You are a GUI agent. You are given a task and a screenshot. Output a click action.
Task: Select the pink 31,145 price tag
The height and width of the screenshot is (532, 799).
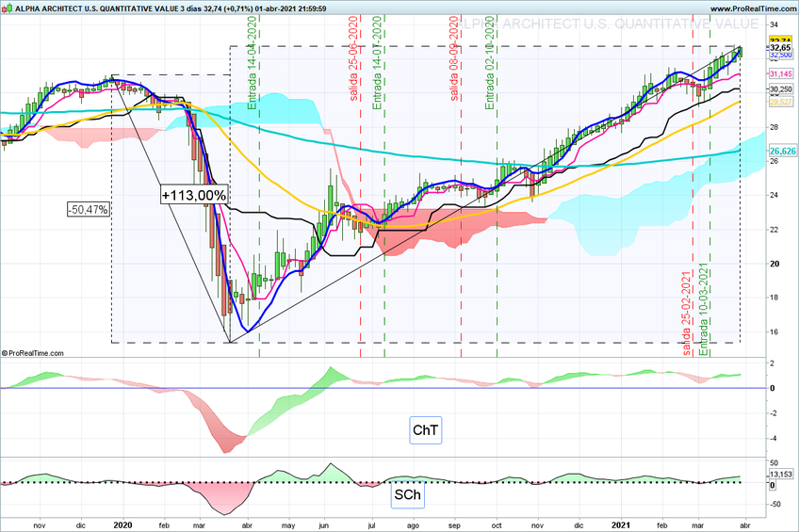pos(780,74)
